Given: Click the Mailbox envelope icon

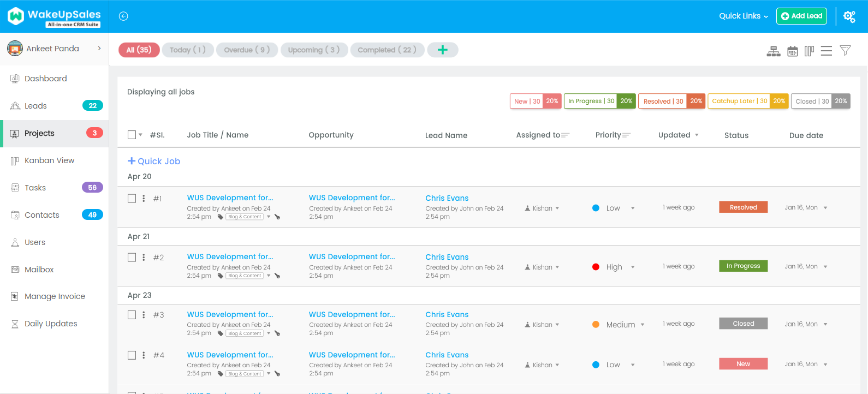Looking at the screenshot, I should (15, 270).
